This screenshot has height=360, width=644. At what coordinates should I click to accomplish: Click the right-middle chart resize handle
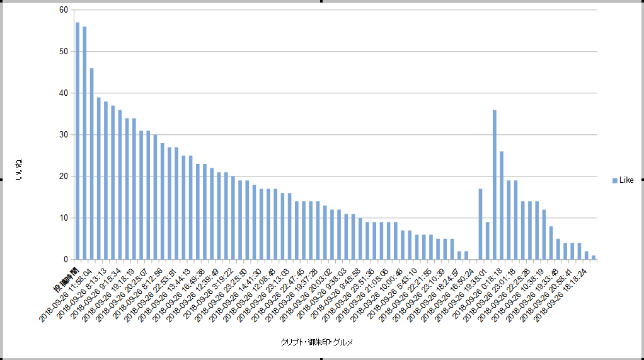642,180
